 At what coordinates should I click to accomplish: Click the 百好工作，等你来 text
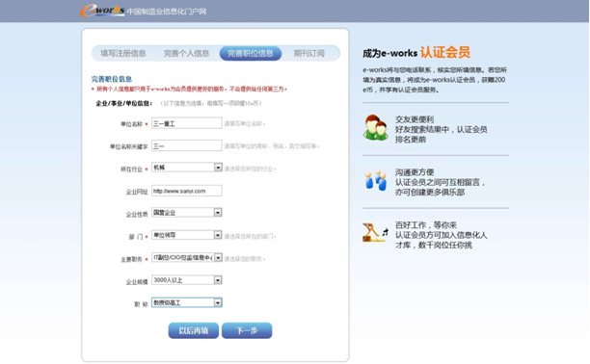click(x=425, y=225)
